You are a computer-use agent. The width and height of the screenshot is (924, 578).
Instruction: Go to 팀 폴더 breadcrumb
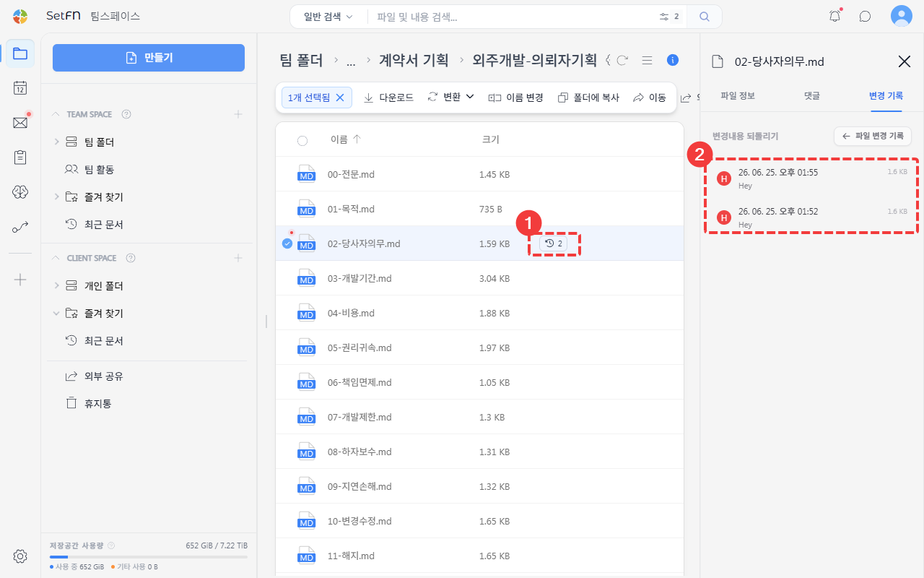click(301, 61)
